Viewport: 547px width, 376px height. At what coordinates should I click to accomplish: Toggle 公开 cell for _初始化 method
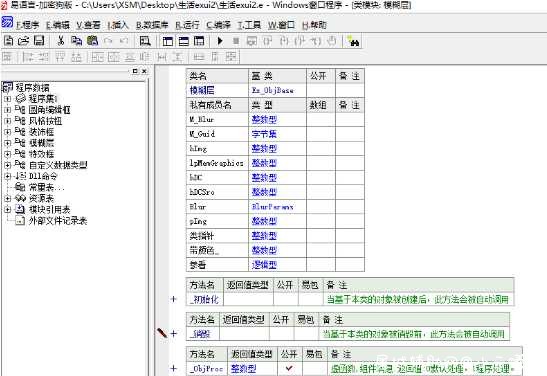[x=286, y=299]
